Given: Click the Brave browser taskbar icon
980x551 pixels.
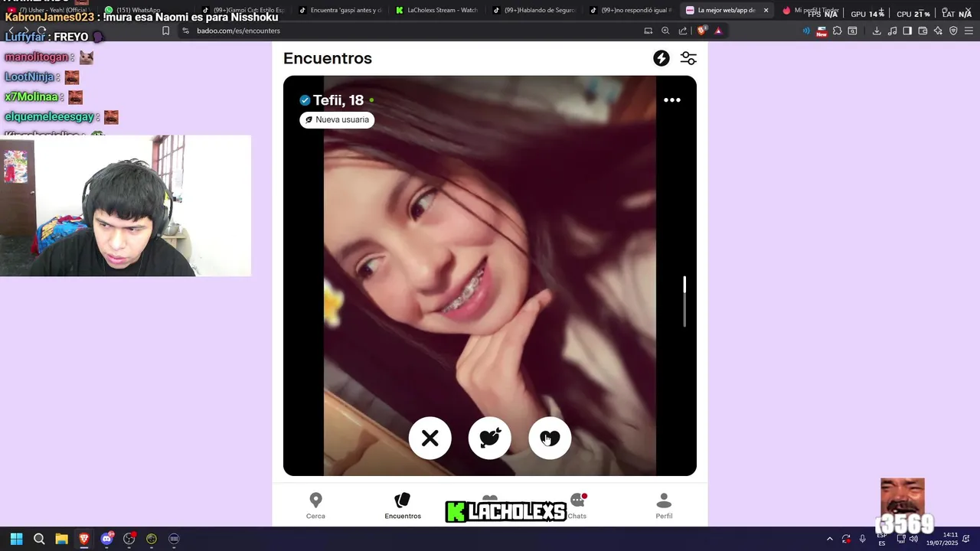Looking at the screenshot, I should coord(84,539).
